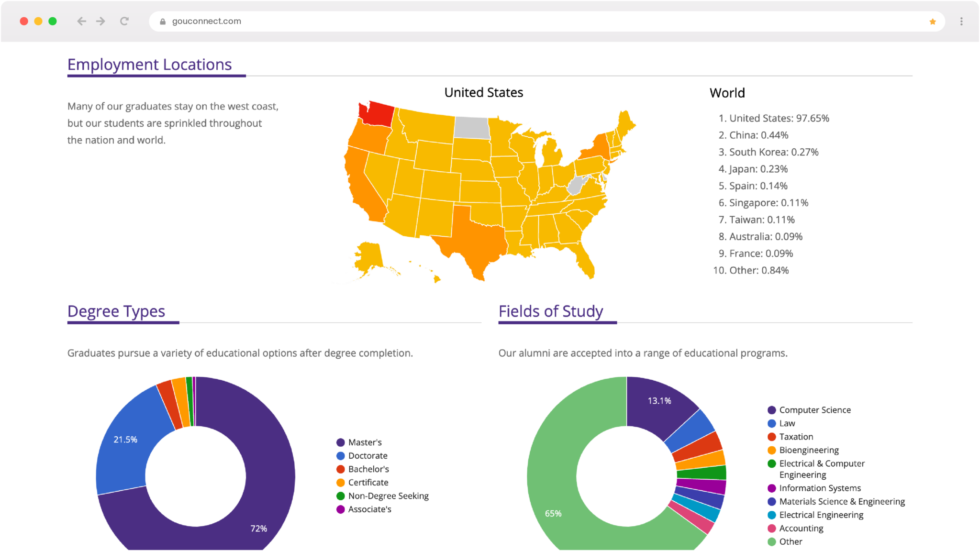Click the Master's legend marker

pos(340,442)
